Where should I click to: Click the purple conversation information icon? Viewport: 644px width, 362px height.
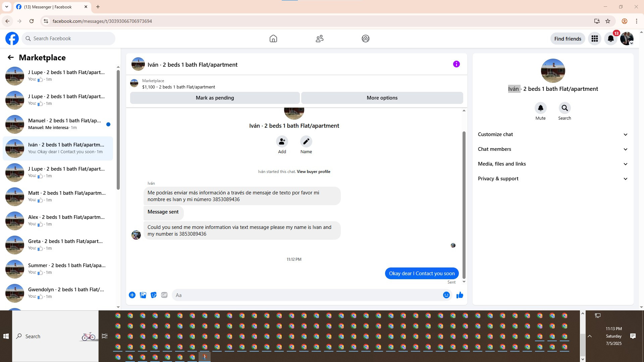[456, 64]
